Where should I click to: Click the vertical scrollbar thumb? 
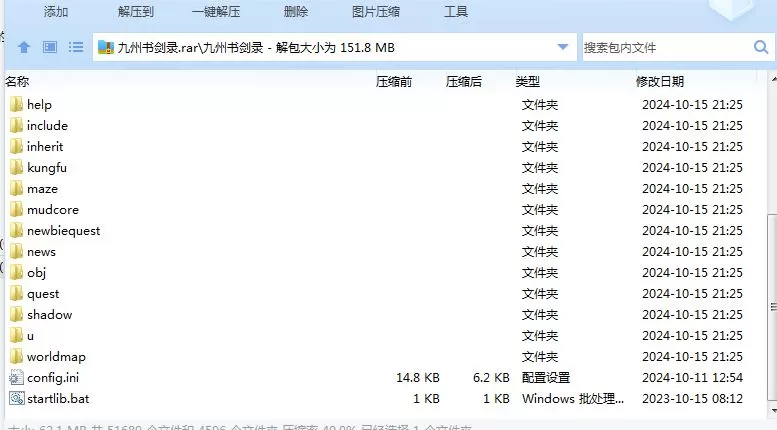point(772,306)
